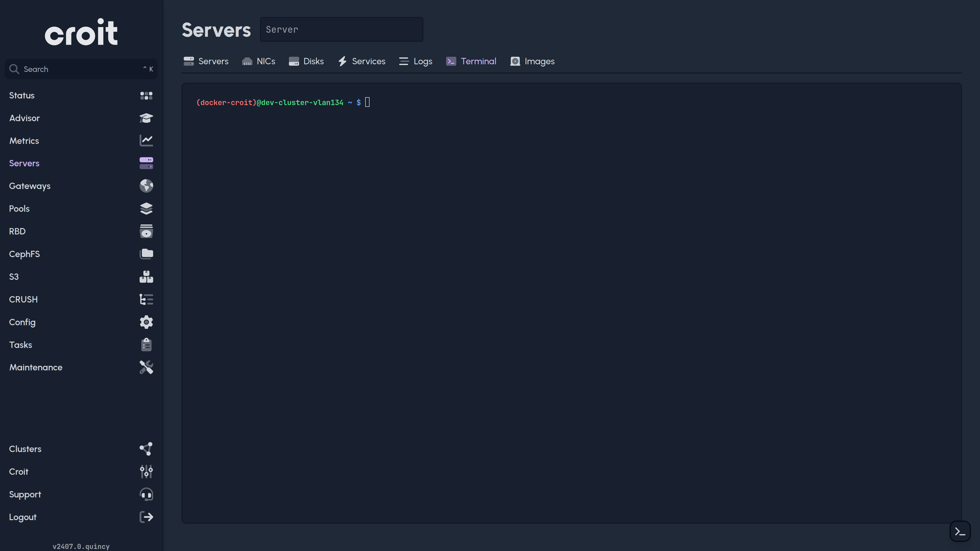Click the Metrics chart icon
Viewport: 980px width, 551px height.
(146, 141)
